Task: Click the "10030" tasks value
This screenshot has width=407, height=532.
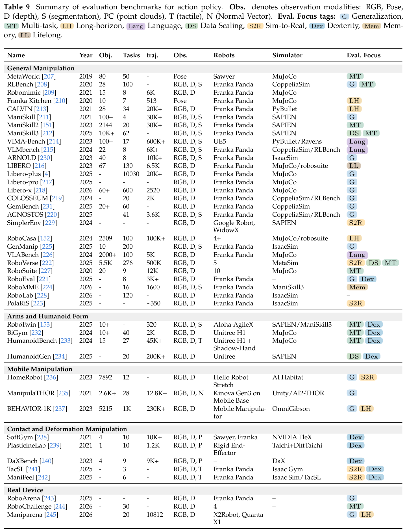Action: click(x=131, y=174)
